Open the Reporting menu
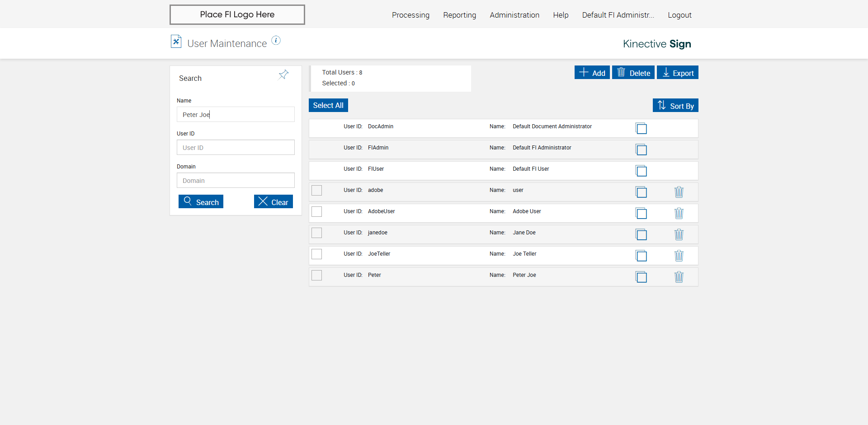 click(x=459, y=15)
